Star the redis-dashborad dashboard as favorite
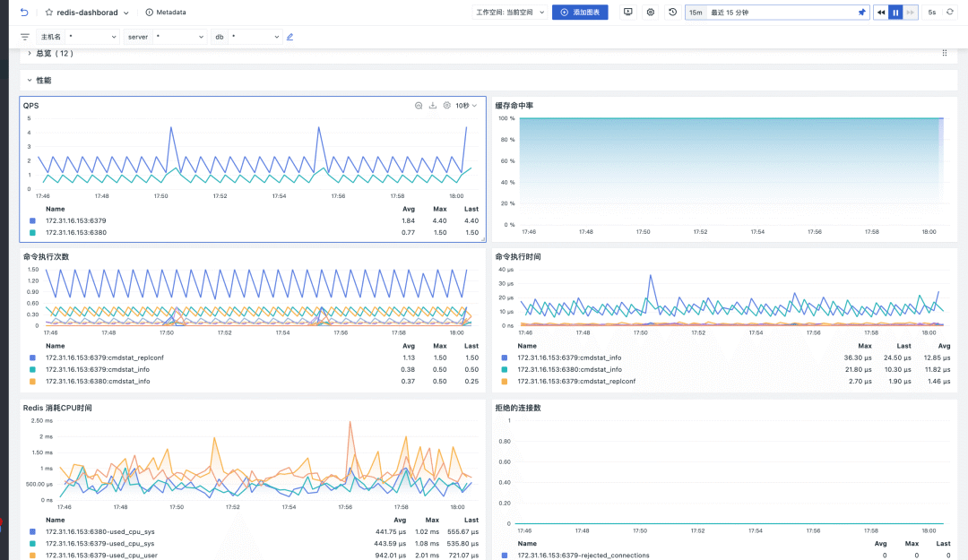The height and width of the screenshot is (560, 968). 48,13
